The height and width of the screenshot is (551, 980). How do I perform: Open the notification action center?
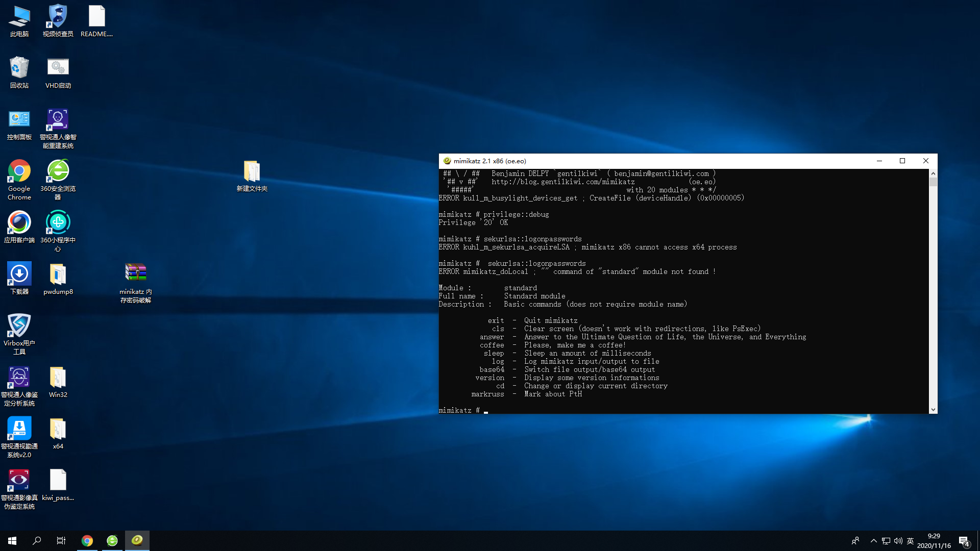pyautogui.click(x=964, y=541)
